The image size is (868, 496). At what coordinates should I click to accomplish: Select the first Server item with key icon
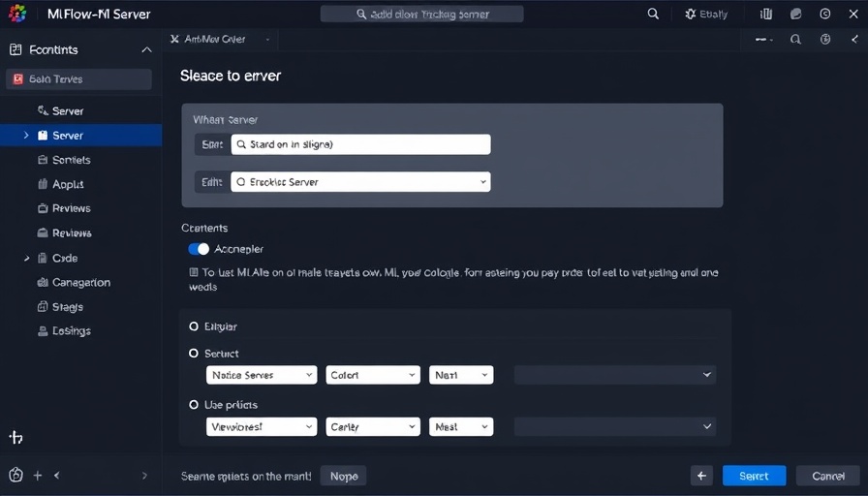[x=80, y=111]
